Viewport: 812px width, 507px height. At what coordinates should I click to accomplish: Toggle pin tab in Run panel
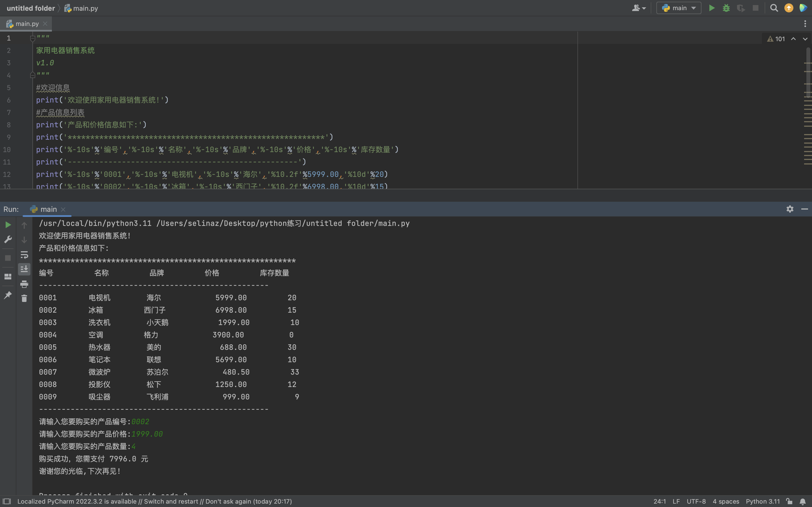point(8,295)
